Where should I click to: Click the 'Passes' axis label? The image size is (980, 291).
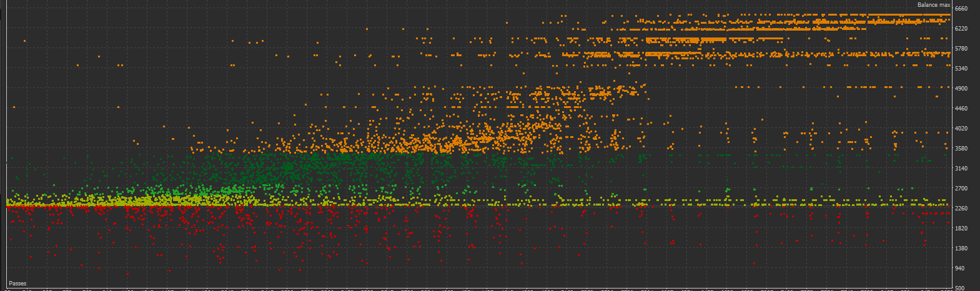[x=17, y=284]
